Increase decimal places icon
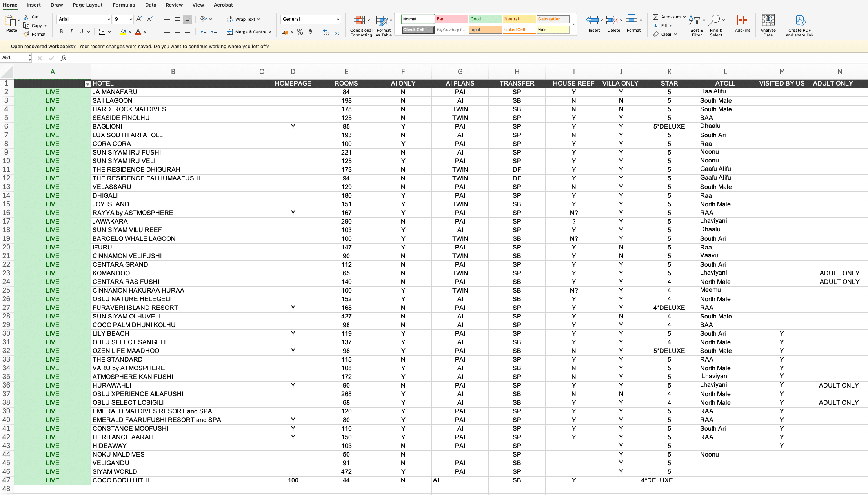This screenshot has height=495, width=868. click(x=326, y=32)
